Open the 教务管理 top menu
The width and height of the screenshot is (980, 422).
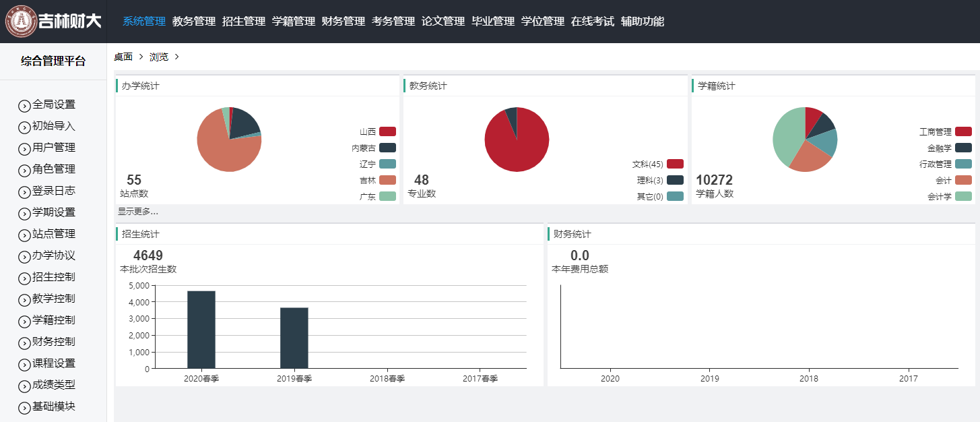click(194, 22)
